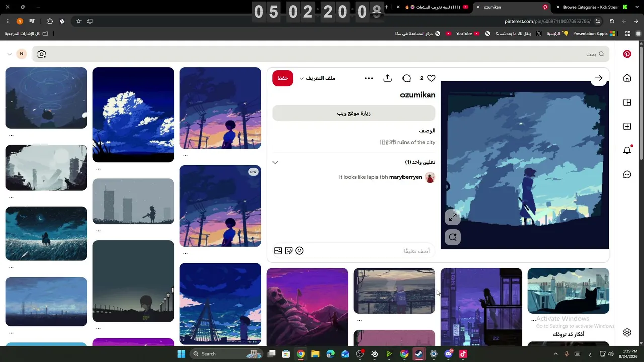Open the Chrome apps grid in bookmarks bar

[x=627, y=34]
